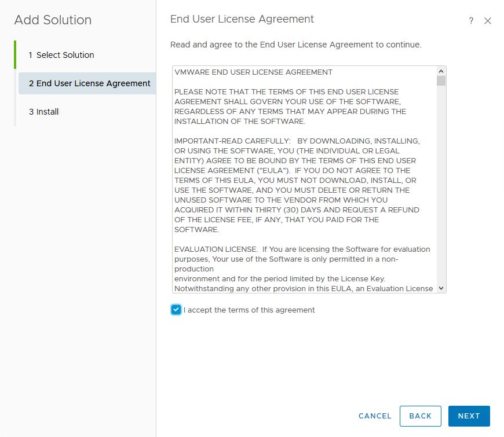This screenshot has width=504, height=437.
Task: Click the "I accept the terms" label
Action: tap(249, 310)
